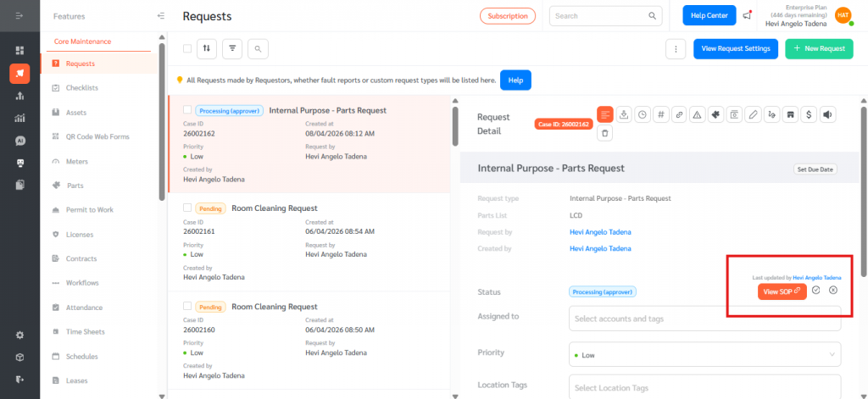Open the Assigned to accounts and tags selector
Screen dimensions: 868x399
[x=704, y=319]
